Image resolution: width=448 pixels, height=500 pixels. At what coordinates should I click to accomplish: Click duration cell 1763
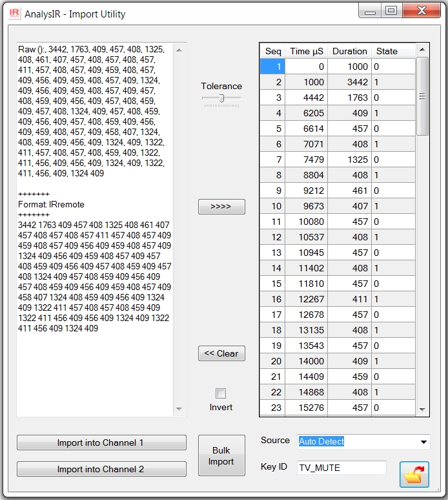pos(349,98)
